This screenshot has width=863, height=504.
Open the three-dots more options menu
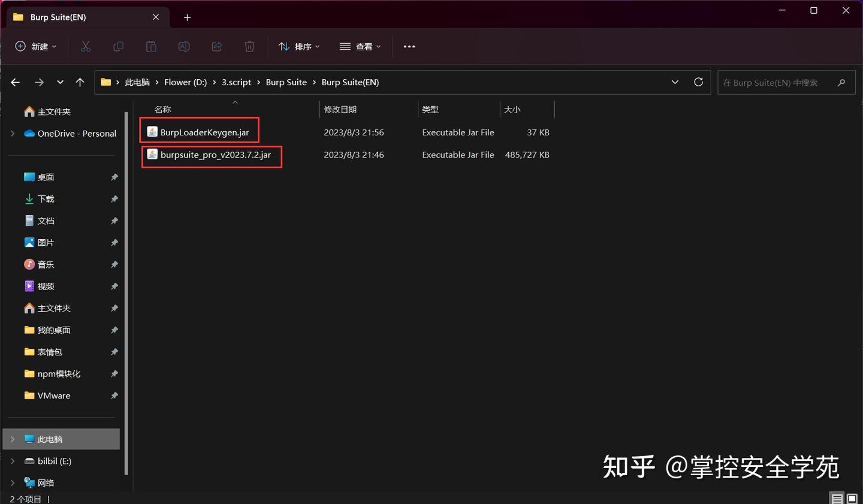point(409,47)
